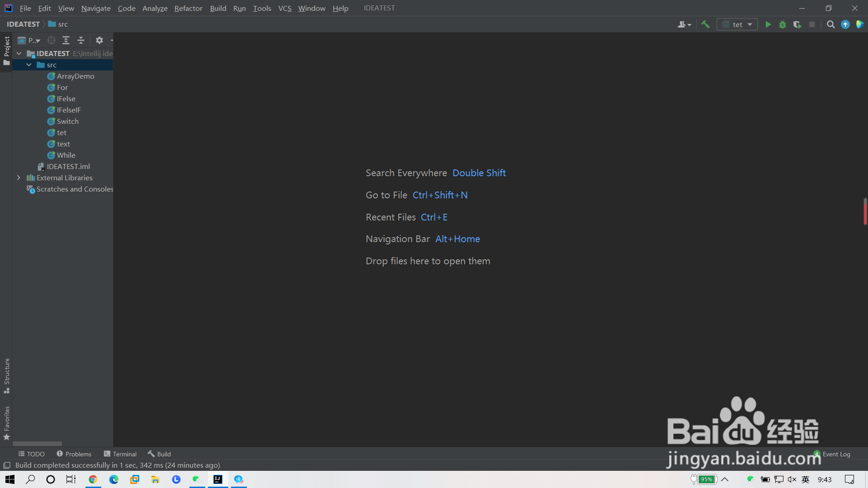The height and width of the screenshot is (488, 868).
Task: Open the tet run configuration dropdown
Action: coord(737,24)
